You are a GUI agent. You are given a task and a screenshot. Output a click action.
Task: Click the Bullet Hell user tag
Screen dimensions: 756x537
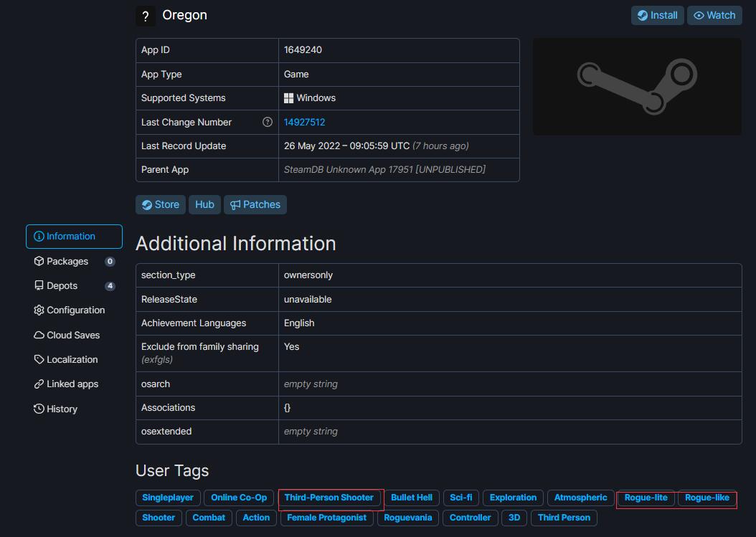click(x=411, y=498)
